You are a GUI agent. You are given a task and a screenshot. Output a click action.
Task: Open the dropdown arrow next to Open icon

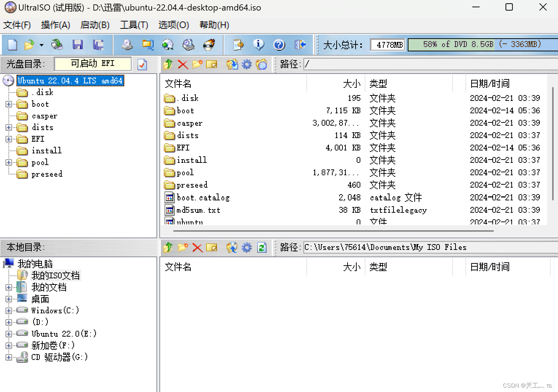pyautogui.click(x=42, y=45)
